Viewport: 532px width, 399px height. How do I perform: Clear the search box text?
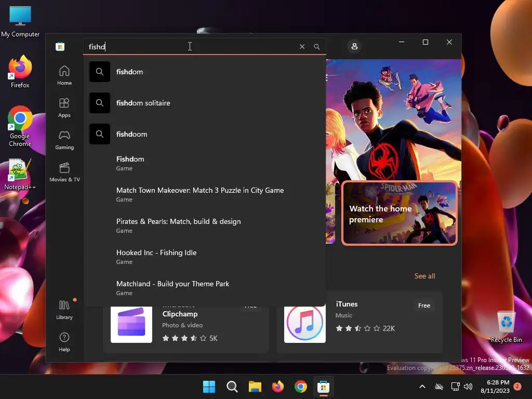tap(302, 46)
